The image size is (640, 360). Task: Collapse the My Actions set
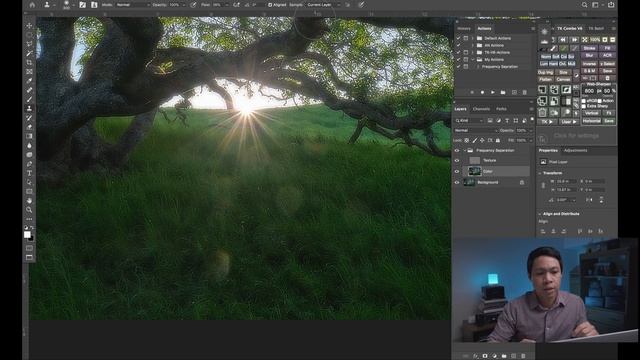[x=473, y=60]
